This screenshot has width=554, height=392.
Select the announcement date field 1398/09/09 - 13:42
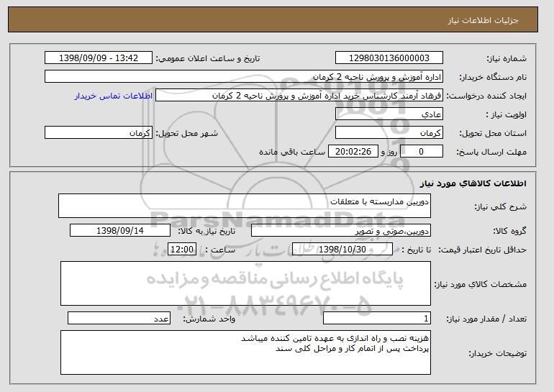[x=99, y=58]
